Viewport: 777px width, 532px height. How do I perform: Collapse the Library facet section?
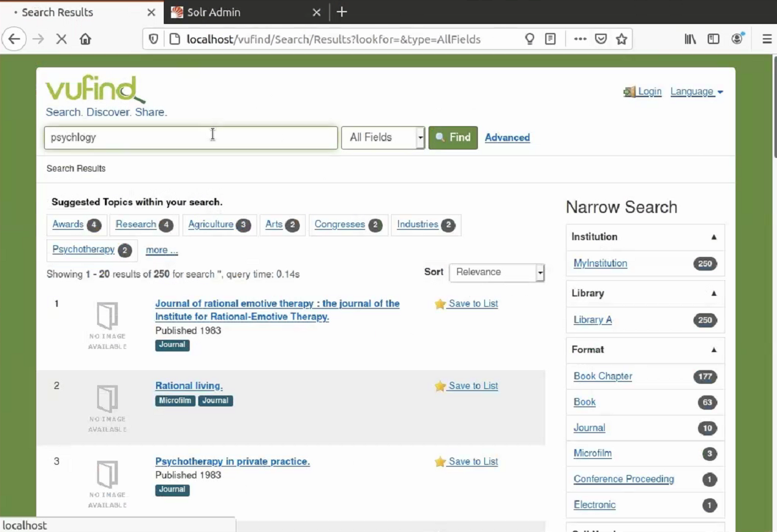[645, 293]
